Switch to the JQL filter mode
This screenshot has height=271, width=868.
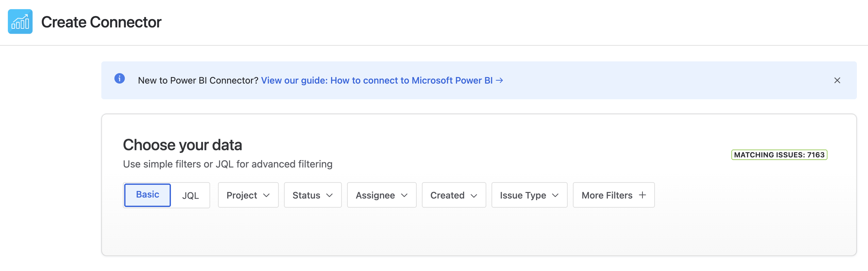(x=191, y=196)
